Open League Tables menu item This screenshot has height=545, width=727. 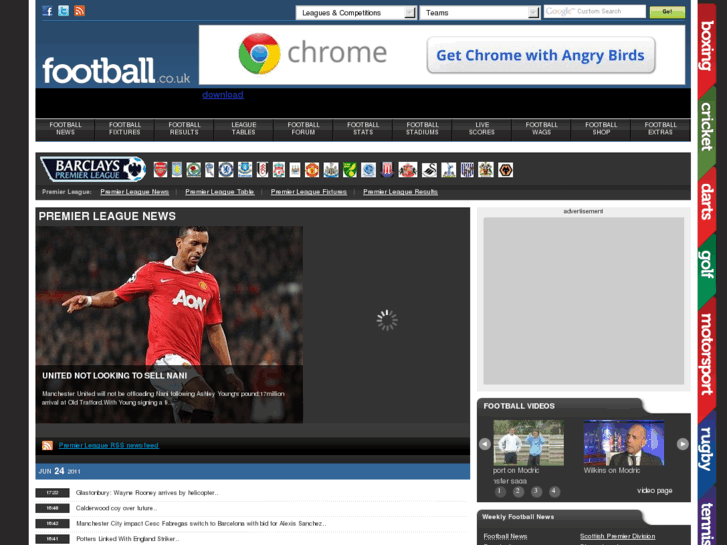pos(244,128)
